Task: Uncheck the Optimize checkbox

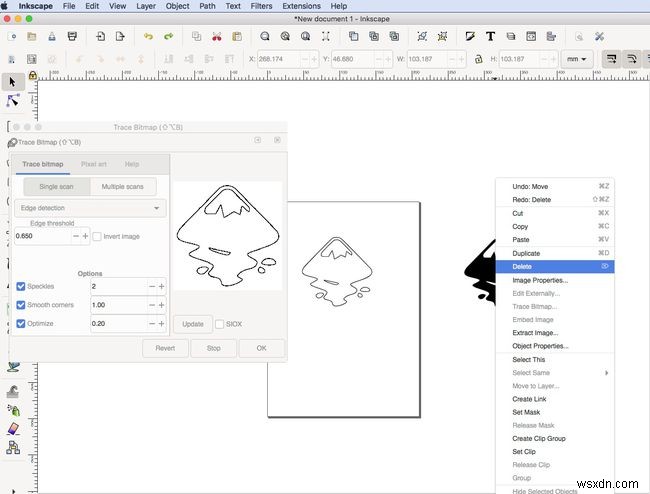Action: 20,324
